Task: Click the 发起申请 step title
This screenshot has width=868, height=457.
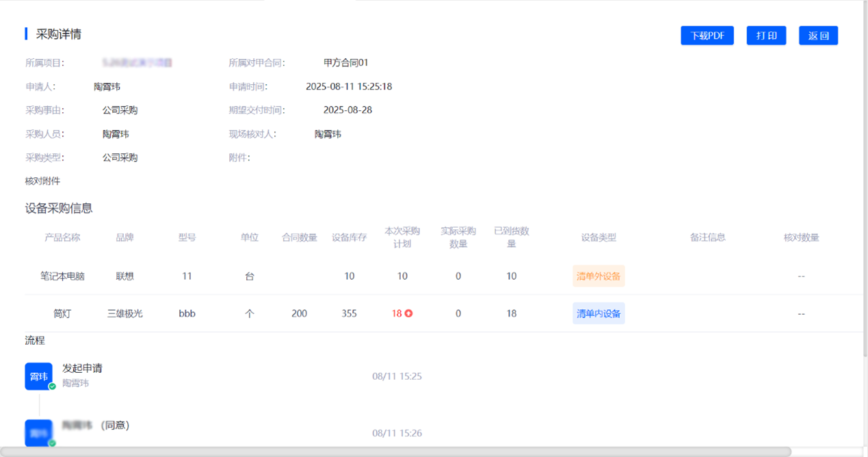Action: [x=82, y=368]
